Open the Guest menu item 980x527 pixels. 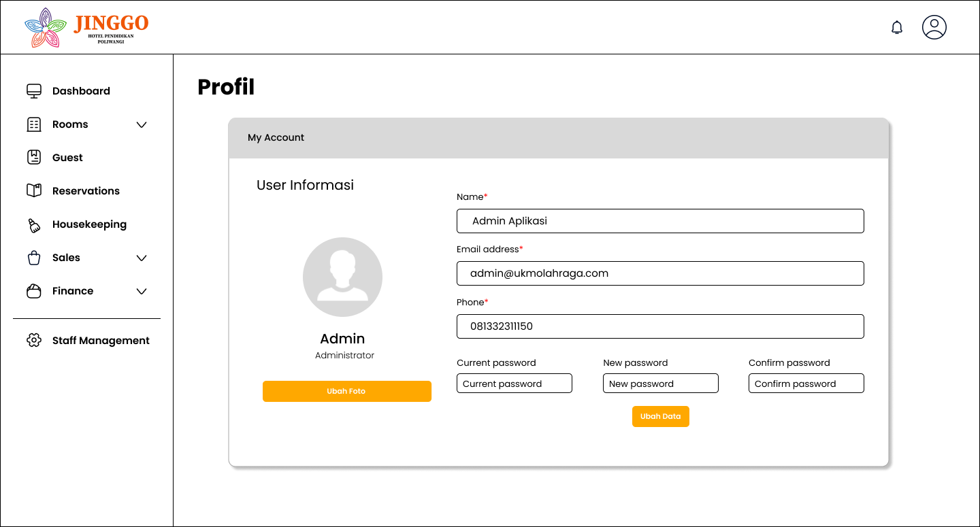[x=67, y=158]
